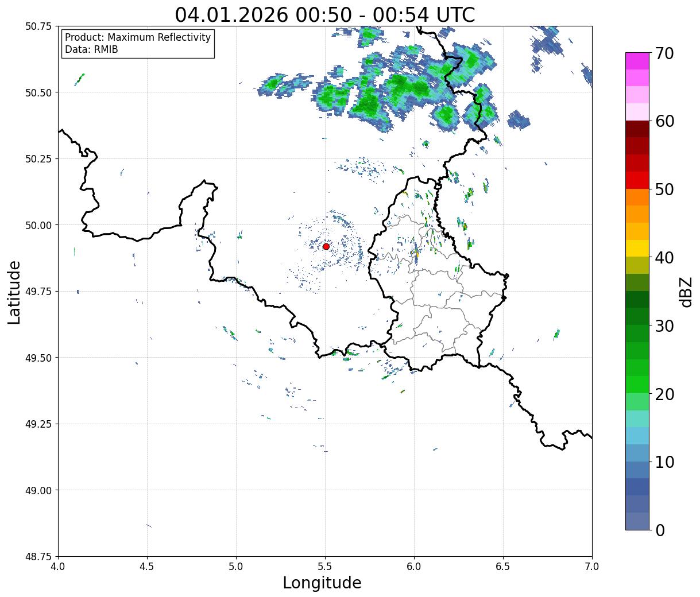Pick the olive swatch just below 40 dBZ

tap(637, 265)
